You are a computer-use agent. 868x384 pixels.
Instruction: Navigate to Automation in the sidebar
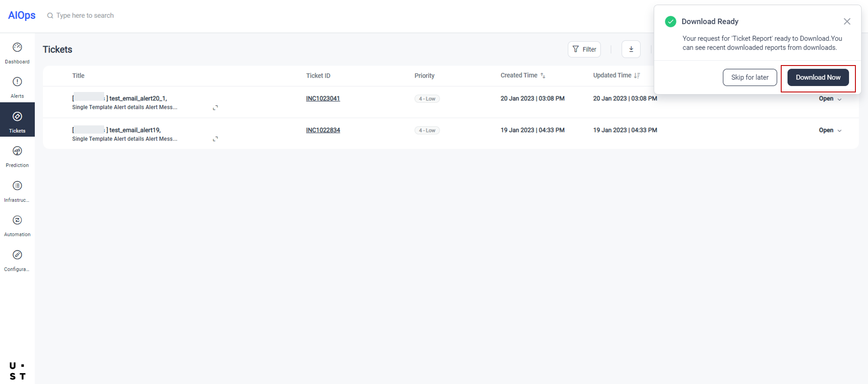coord(17,226)
